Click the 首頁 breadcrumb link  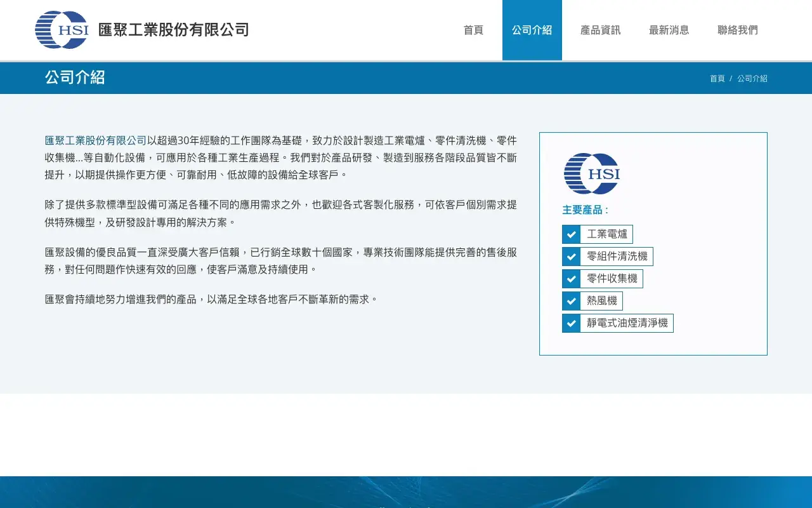pyautogui.click(x=717, y=79)
